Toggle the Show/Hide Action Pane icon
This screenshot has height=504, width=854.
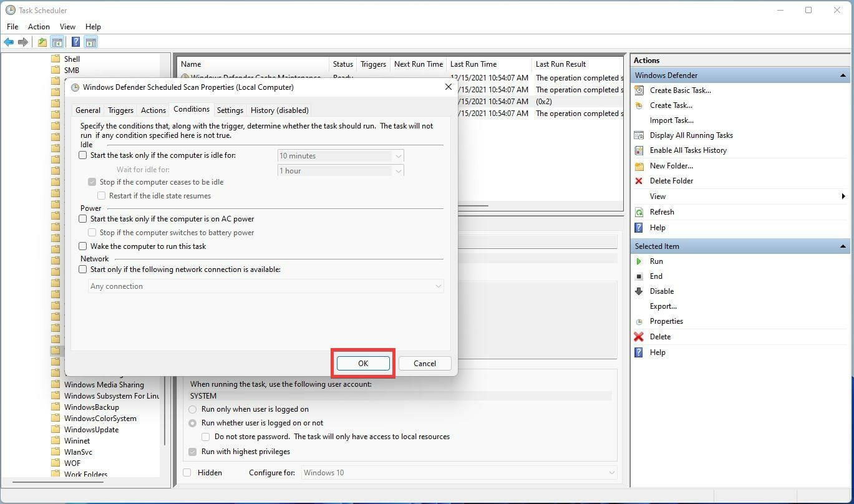(x=91, y=42)
